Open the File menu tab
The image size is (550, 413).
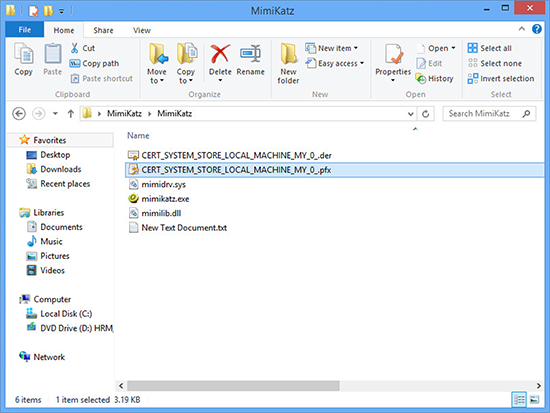[25, 30]
